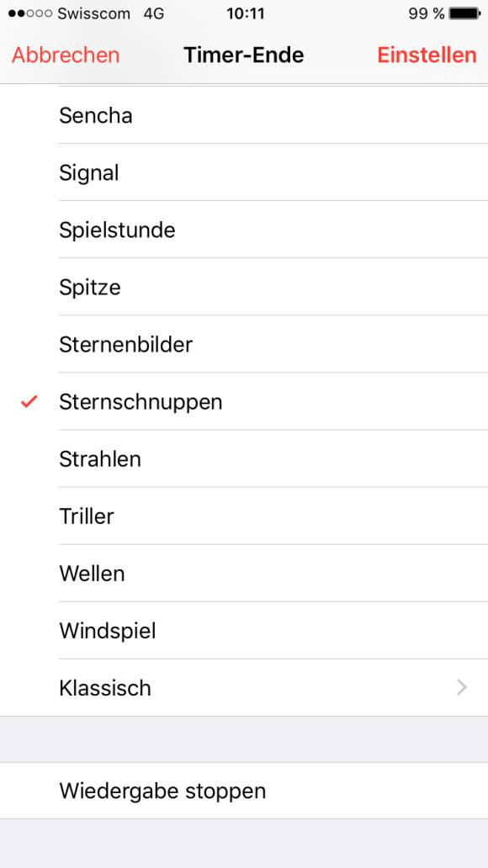This screenshot has height=868, width=488.
Task: Tap the red checkmark next to Sternschnuppen
Action: [29, 402]
